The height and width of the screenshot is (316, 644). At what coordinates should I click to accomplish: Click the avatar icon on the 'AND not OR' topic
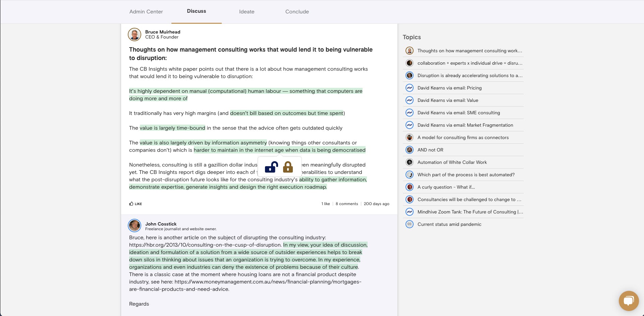410,150
